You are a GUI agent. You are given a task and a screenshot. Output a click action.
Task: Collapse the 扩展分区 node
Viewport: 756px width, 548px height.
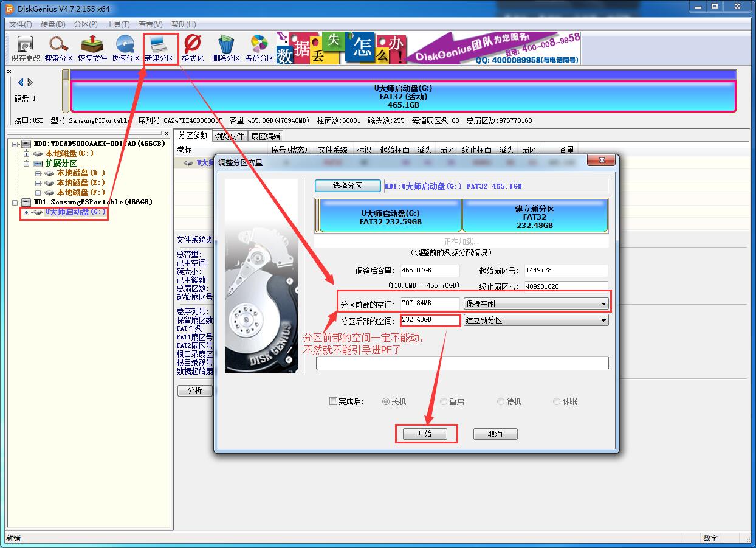(27, 164)
